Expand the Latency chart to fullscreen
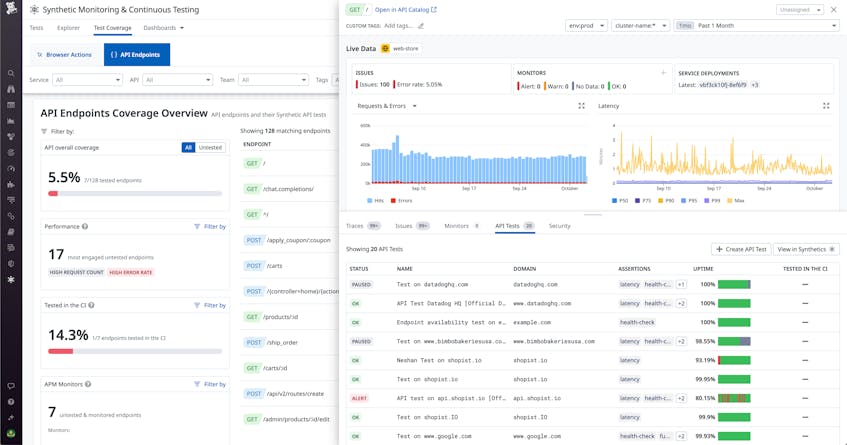 [x=826, y=106]
